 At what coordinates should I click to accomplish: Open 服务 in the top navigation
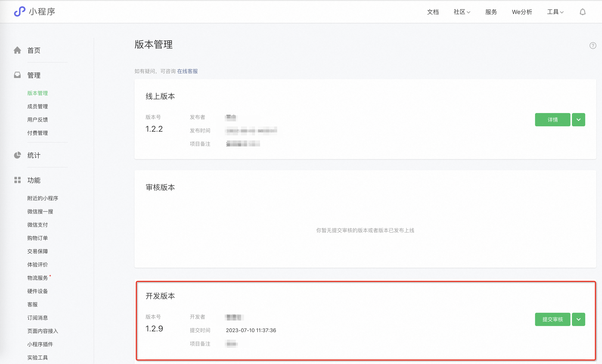[491, 12]
